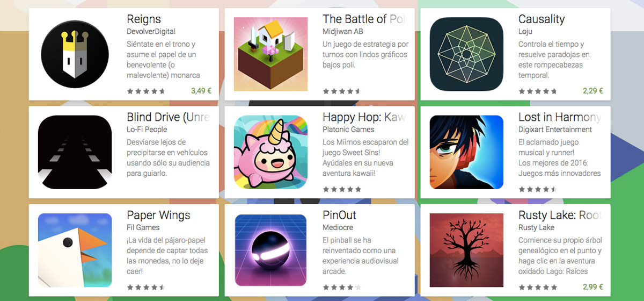Click the star rating under Paper Wings
The width and height of the screenshot is (644, 301).
tap(146, 287)
